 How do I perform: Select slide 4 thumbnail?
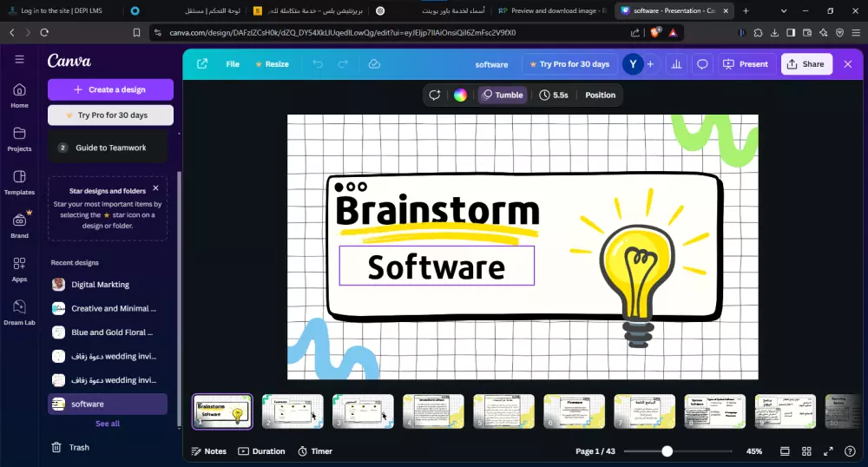[433, 411]
